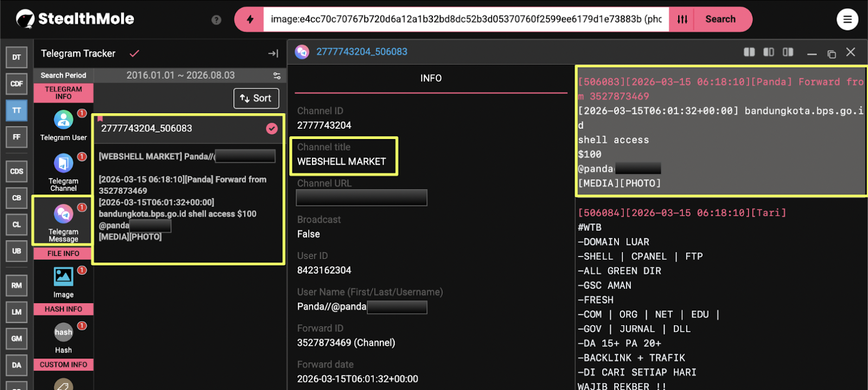Open the DT module in sidebar
Viewport: 868px width, 390px height.
point(16,57)
